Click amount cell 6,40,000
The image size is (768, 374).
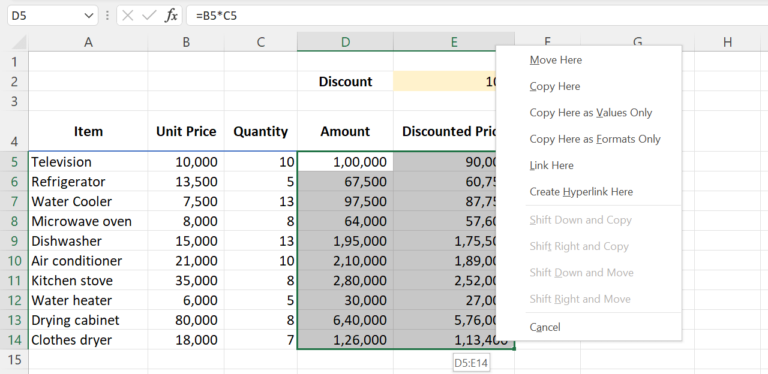click(345, 320)
